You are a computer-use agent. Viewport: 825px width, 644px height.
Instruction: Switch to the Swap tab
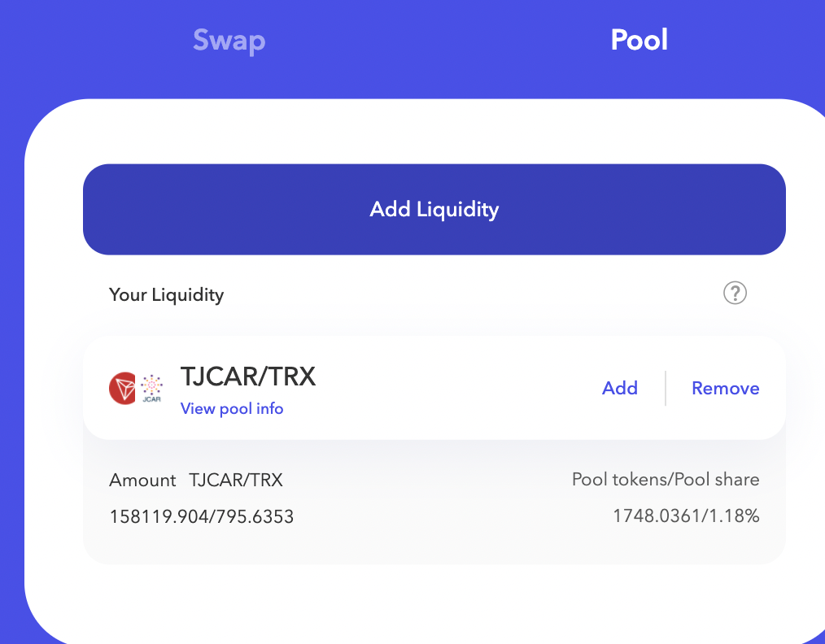click(229, 41)
